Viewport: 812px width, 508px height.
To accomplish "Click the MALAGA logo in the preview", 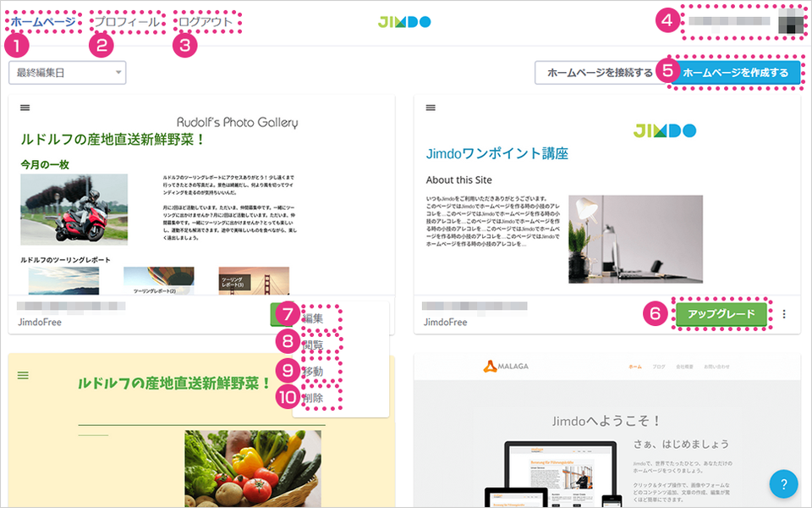I will click(506, 367).
